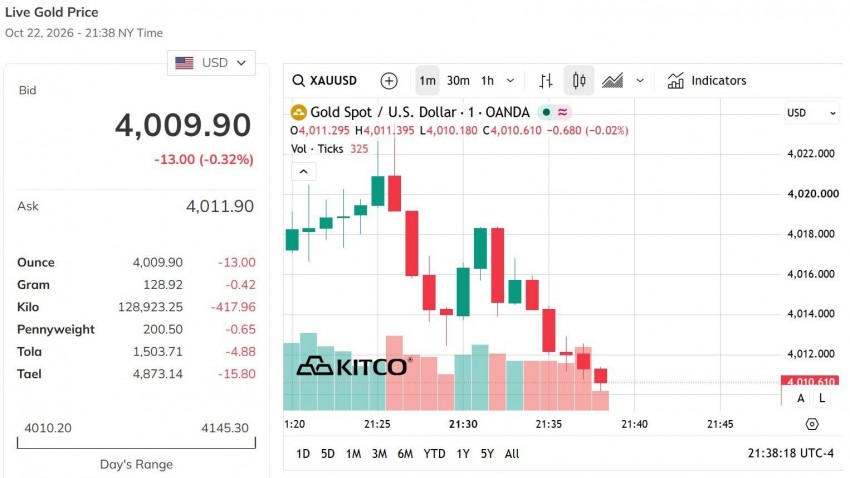
Task: Select the candlestick chart style icon
Action: coord(579,81)
